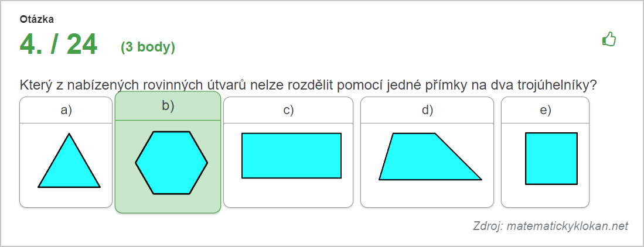Click the white area below the rectangle in card c)

coord(288,193)
